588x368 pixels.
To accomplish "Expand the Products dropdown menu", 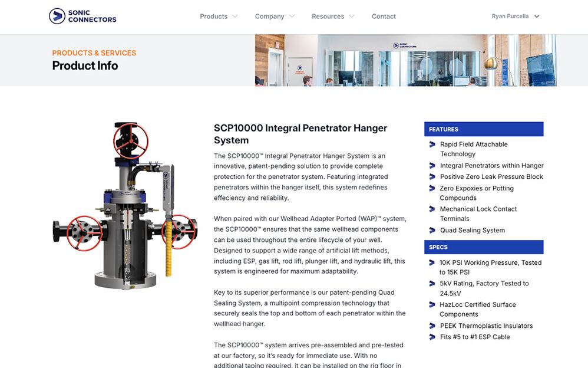I will coord(218,17).
